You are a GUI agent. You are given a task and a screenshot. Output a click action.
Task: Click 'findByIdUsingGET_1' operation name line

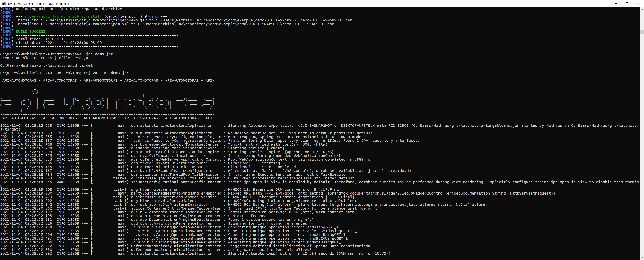(x=288, y=238)
